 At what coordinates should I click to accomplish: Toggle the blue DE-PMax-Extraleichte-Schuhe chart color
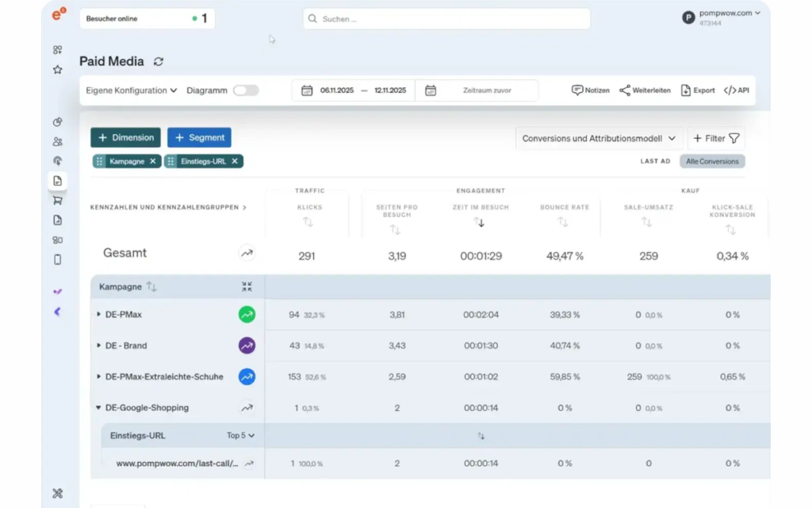247,377
